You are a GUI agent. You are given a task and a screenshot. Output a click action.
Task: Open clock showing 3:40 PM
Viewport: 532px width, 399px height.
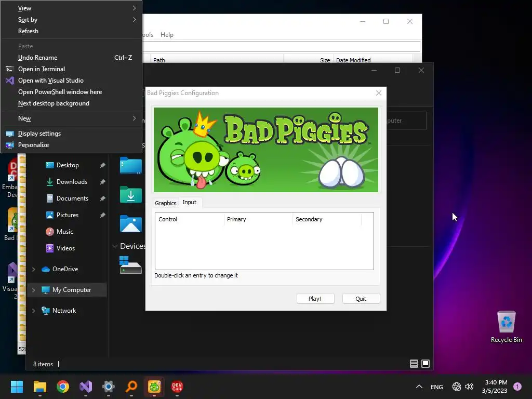pyautogui.click(x=495, y=387)
